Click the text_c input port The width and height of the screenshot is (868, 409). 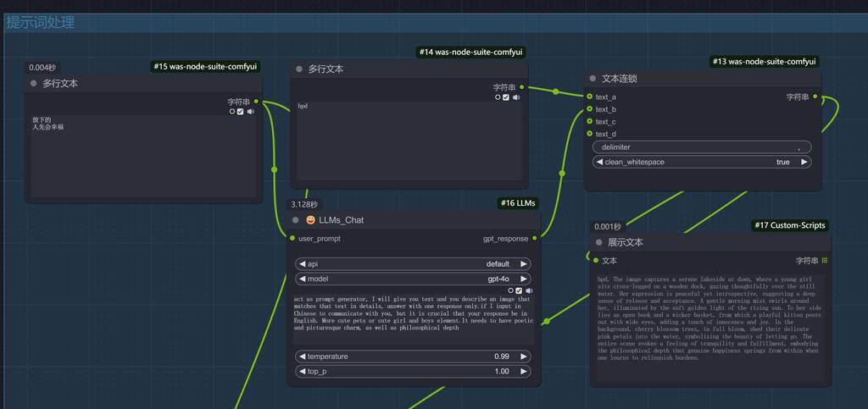(x=589, y=122)
